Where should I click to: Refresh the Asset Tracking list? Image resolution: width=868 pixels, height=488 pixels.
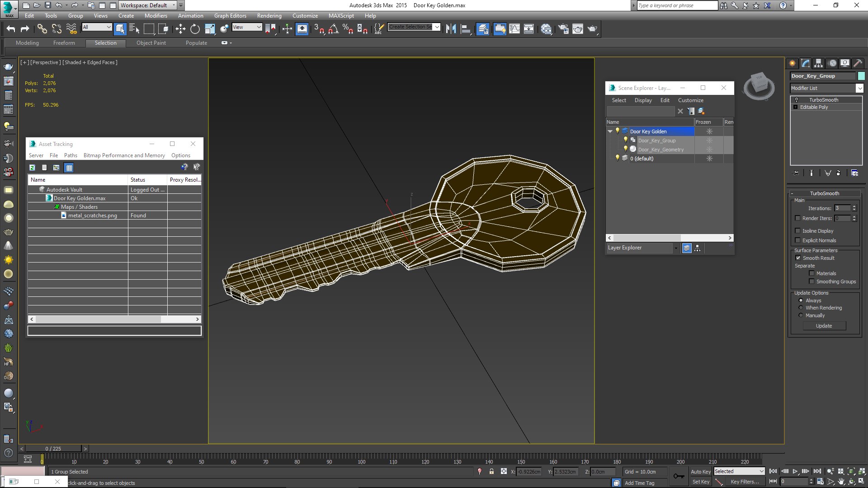click(x=32, y=168)
